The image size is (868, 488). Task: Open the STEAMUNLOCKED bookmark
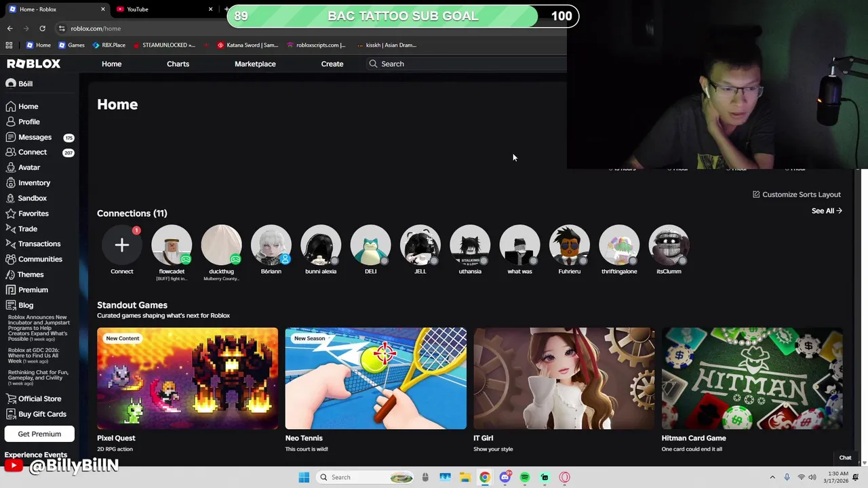pyautogui.click(x=164, y=45)
